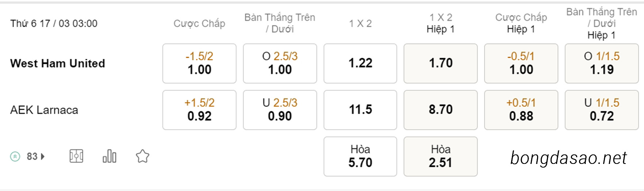This screenshot has height=191, width=644.
Task: Select West Ham United handicap -1.5/2 odds
Action: 199,63
